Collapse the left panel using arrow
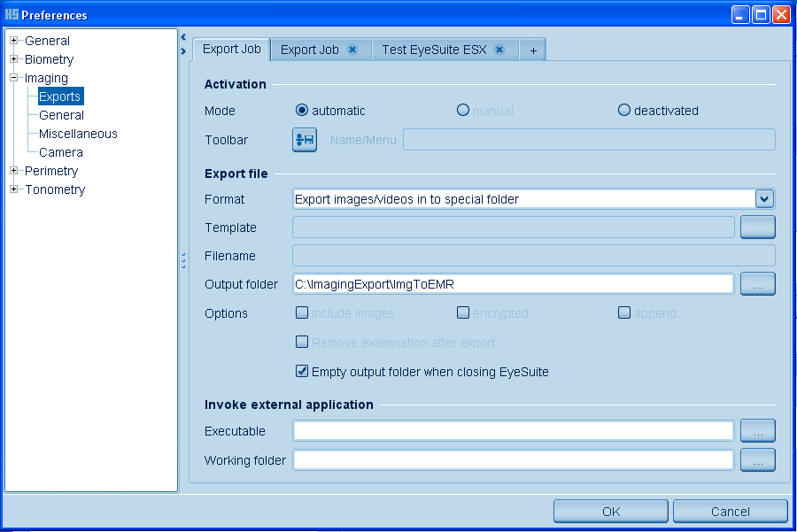The image size is (797, 532). coord(183,38)
